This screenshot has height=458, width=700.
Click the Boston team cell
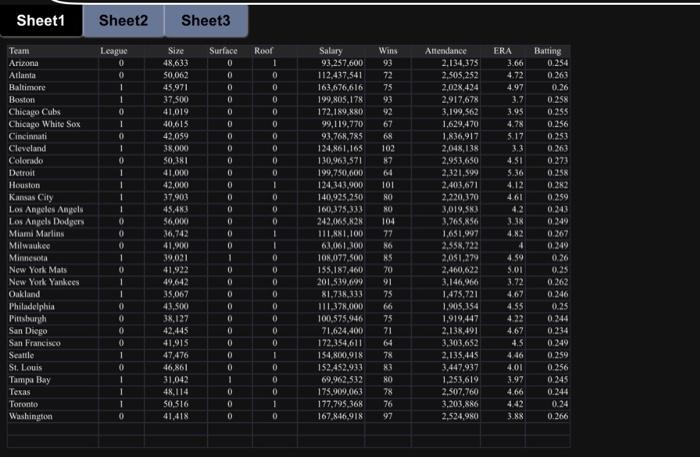pyautogui.click(x=53, y=100)
